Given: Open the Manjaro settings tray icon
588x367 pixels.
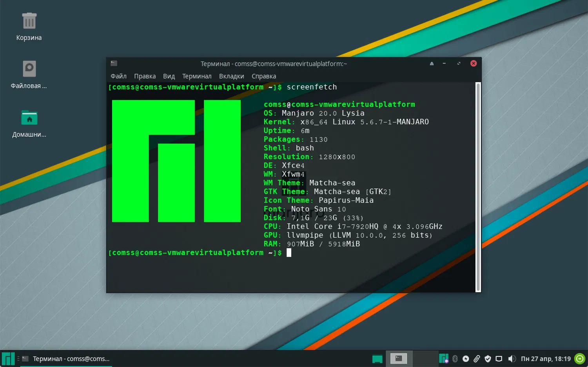Looking at the screenshot, I should coord(443,359).
